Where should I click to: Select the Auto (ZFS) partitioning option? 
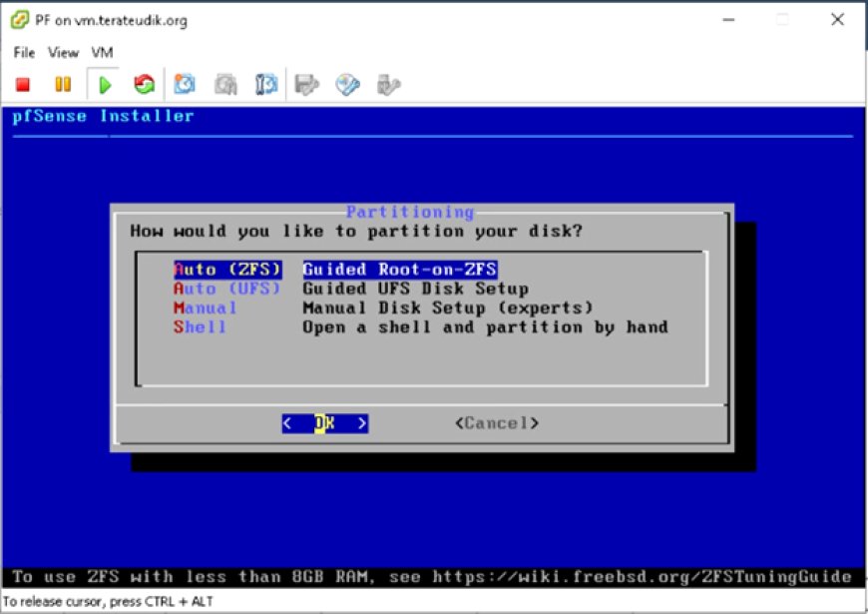pyautogui.click(x=227, y=270)
